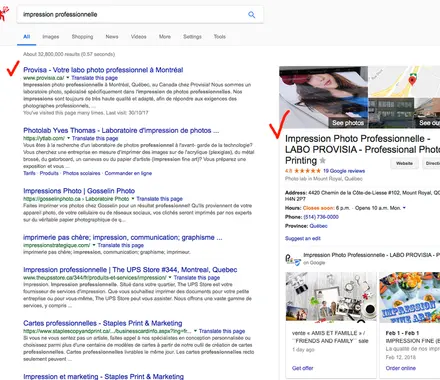This screenshot has width=440, height=380.
Task: Click Translate this page for UPS Store
Action: [x=197, y=277]
